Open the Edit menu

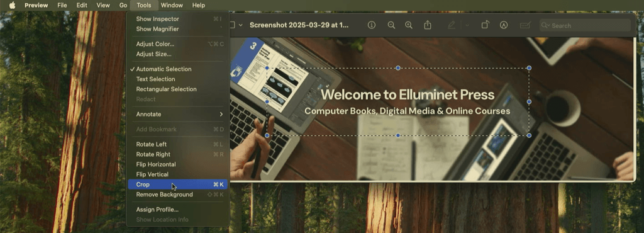click(x=82, y=5)
